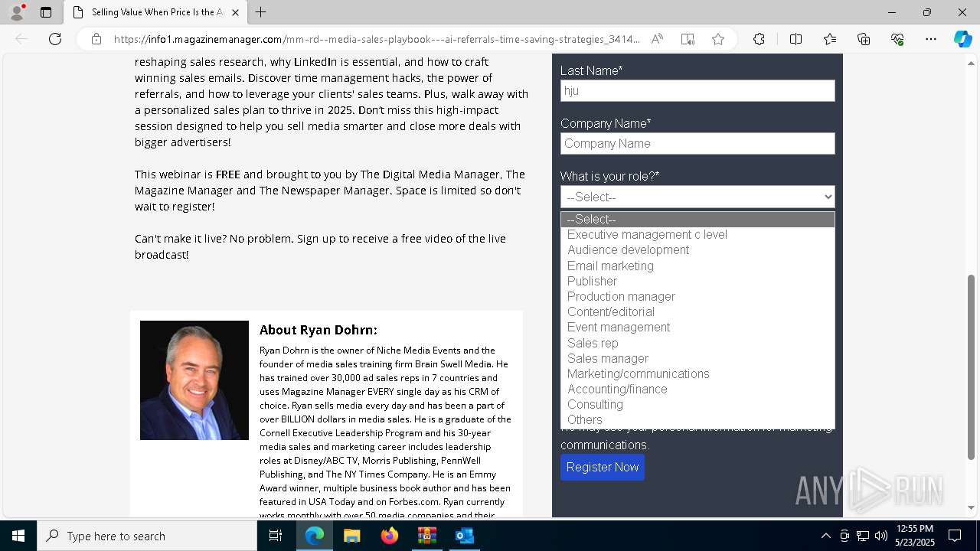This screenshot has height=551, width=980.
Task: Click the page vertical scrollbar thumb
Action: (972, 367)
